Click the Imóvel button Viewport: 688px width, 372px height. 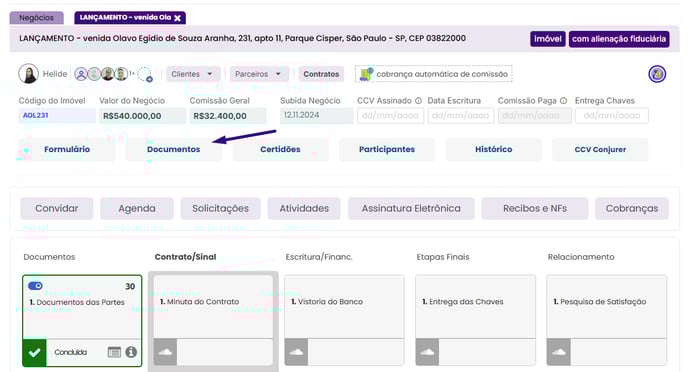point(548,39)
